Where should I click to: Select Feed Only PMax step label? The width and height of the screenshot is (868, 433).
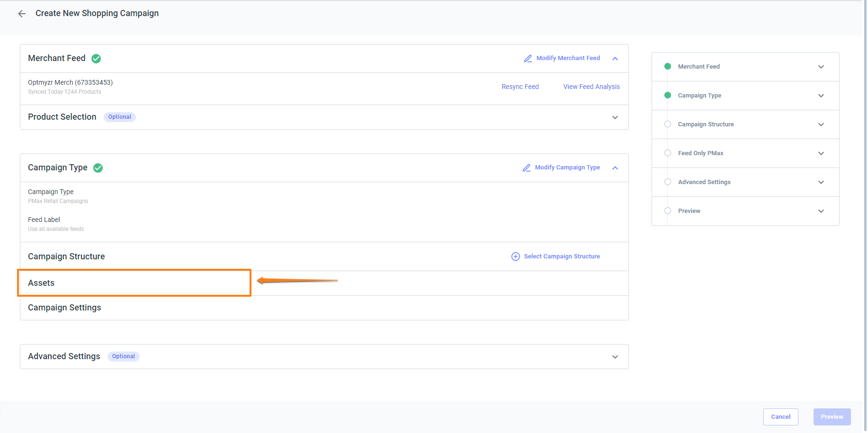(x=700, y=153)
